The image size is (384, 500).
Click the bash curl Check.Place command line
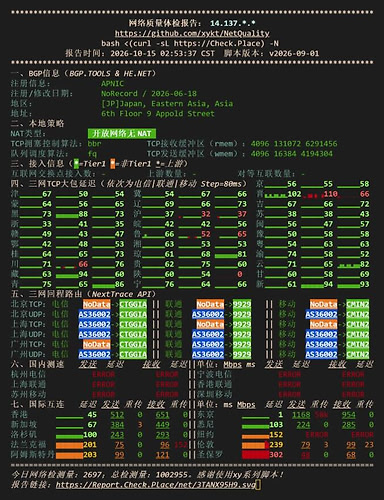click(190, 43)
